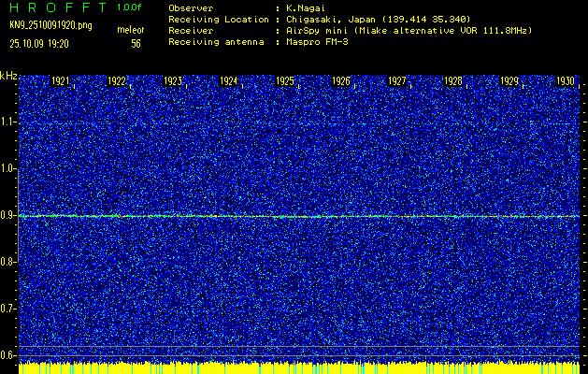The height and width of the screenshot is (374, 588).
Task: Select the 0.7 frequency axis label
Action: (x=8, y=308)
